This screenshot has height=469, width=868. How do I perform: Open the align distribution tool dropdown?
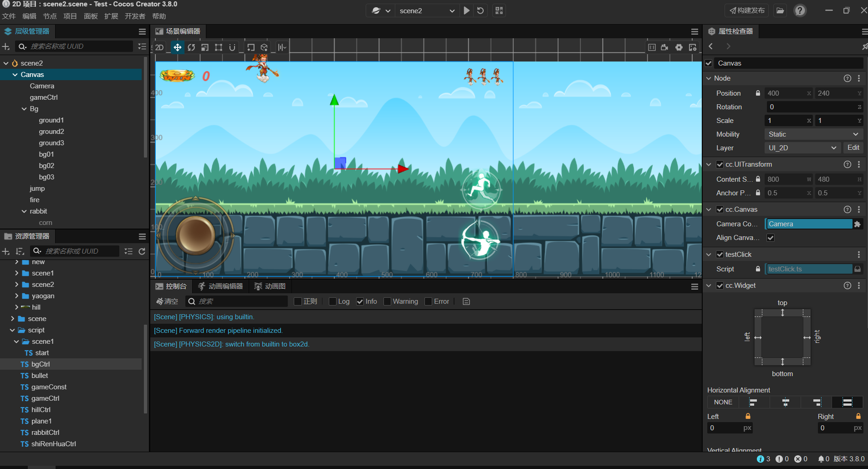pyautogui.click(x=282, y=47)
